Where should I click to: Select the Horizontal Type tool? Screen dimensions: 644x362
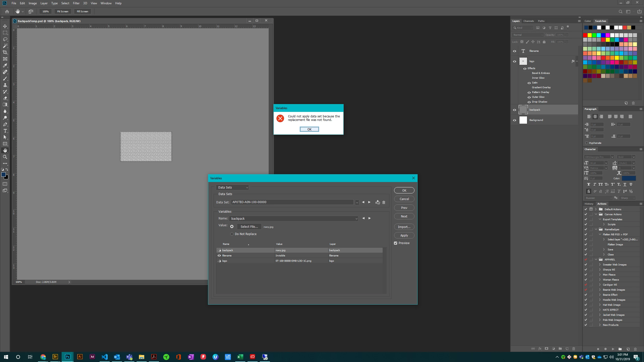(x=5, y=131)
